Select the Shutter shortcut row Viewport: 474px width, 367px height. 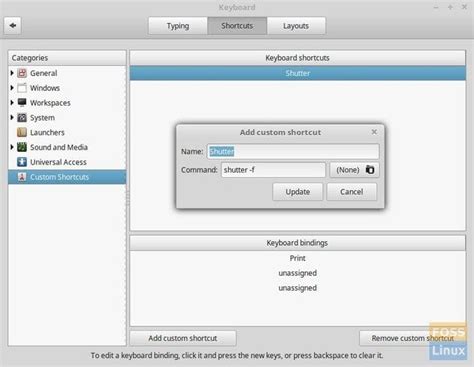tap(298, 73)
